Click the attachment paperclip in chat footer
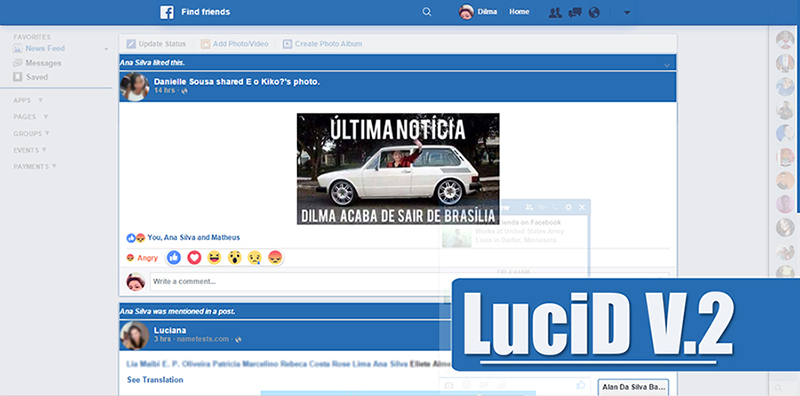The height and width of the screenshot is (396, 800). [502, 385]
